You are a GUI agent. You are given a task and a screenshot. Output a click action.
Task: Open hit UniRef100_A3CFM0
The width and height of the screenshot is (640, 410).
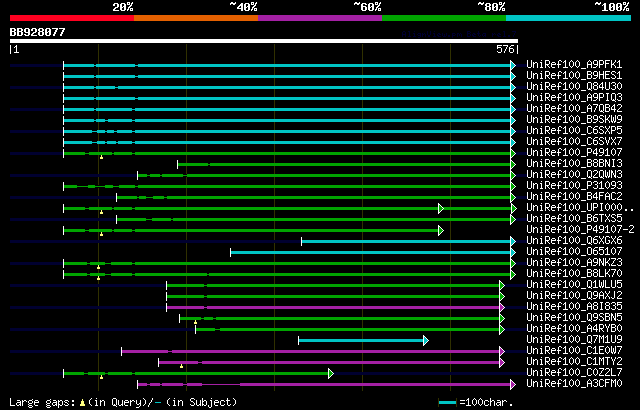pos(574,384)
